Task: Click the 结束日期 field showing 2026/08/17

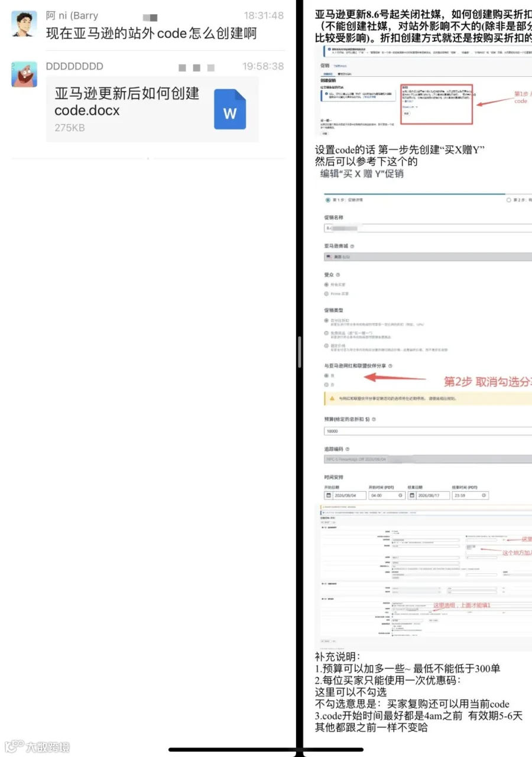Action: 429,495
